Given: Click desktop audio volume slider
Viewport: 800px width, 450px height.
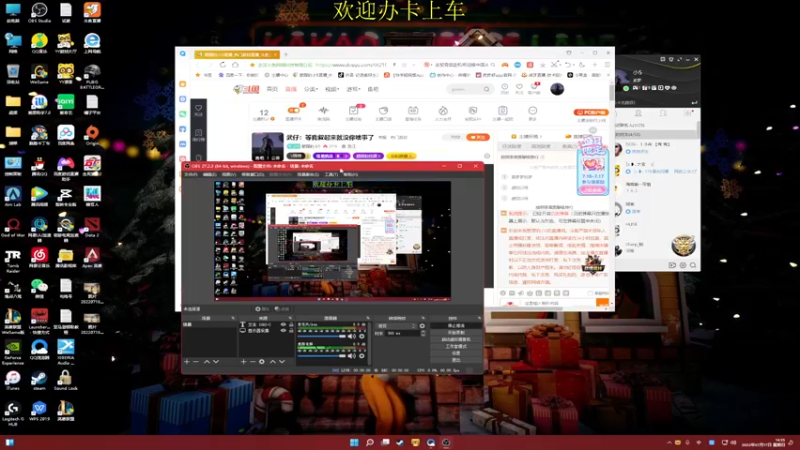Looking at the screenshot, I should coord(322,336).
